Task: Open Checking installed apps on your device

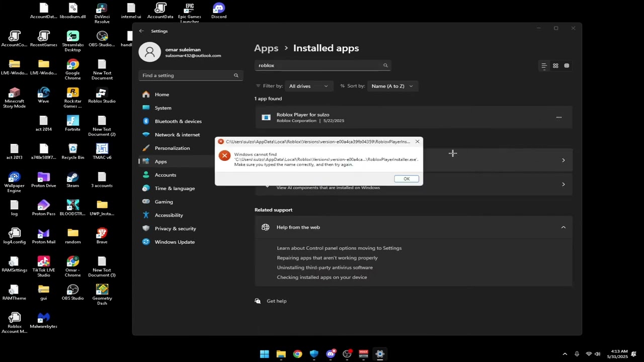Action: tap(322, 278)
